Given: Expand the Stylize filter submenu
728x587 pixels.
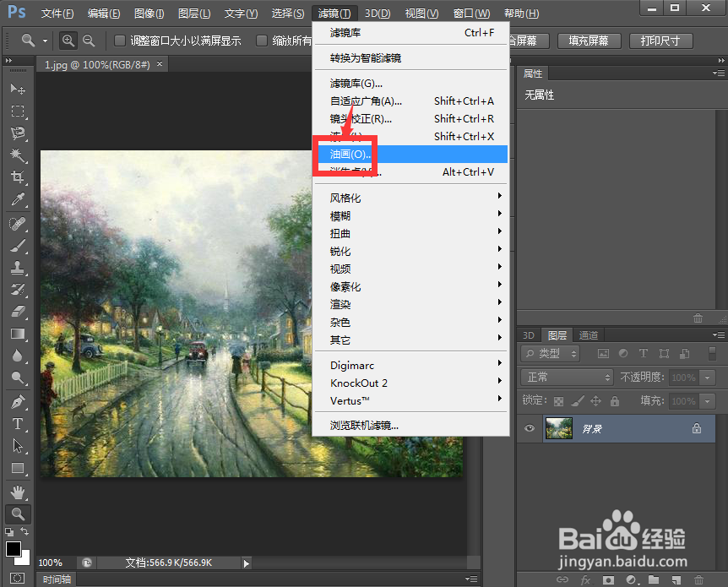Looking at the screenshot, I should [411, 198].
